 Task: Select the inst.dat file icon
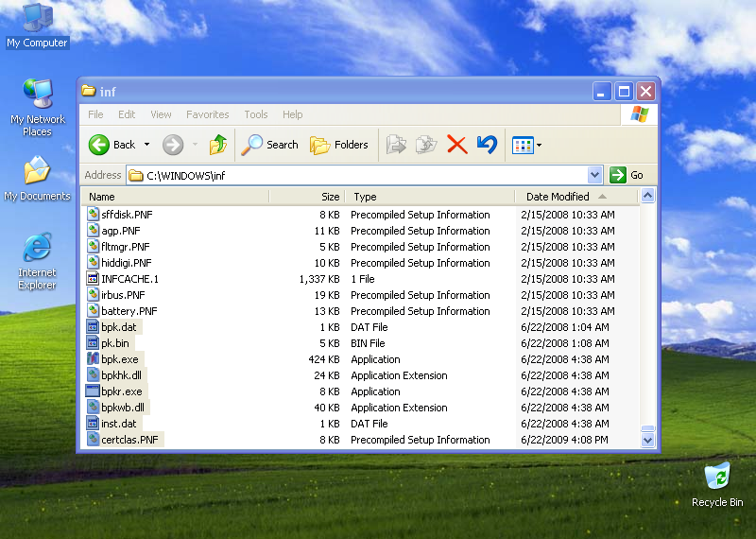coord(93,424)
